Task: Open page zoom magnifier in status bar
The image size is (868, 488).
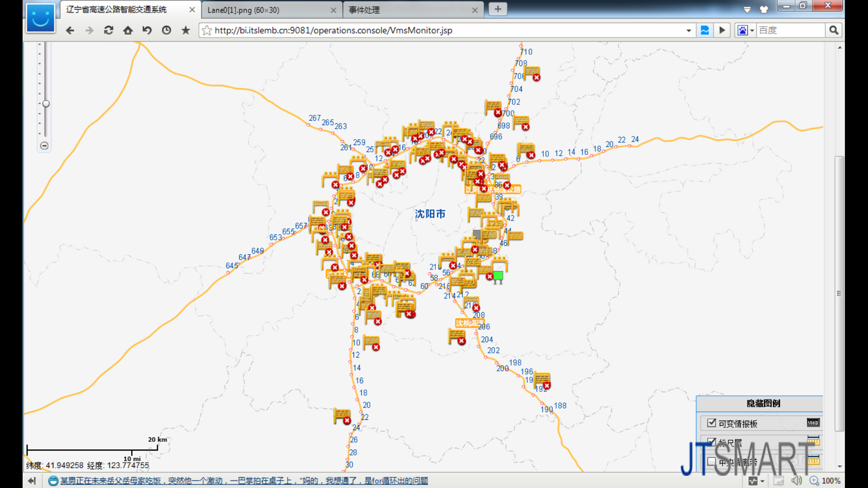Action: [x=814, y=481]
